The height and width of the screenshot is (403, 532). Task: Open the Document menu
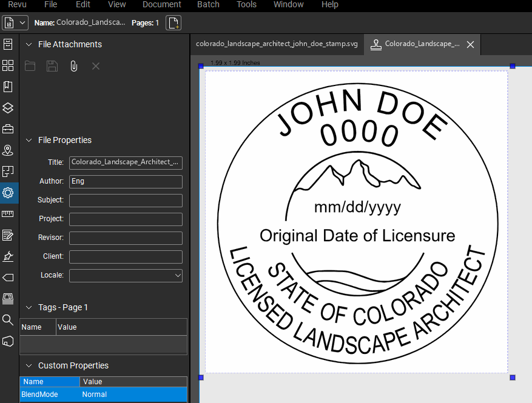[x=162, y=4]
